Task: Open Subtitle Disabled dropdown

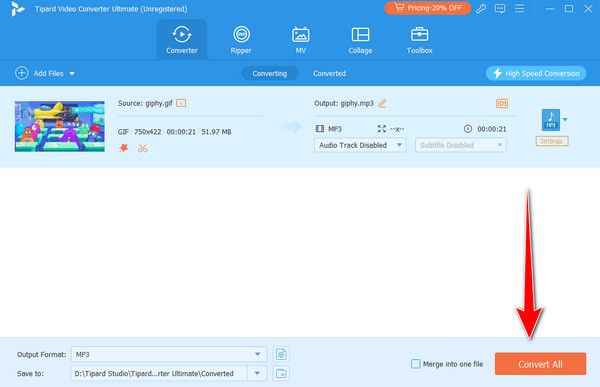Action: [x=461, y=145]
